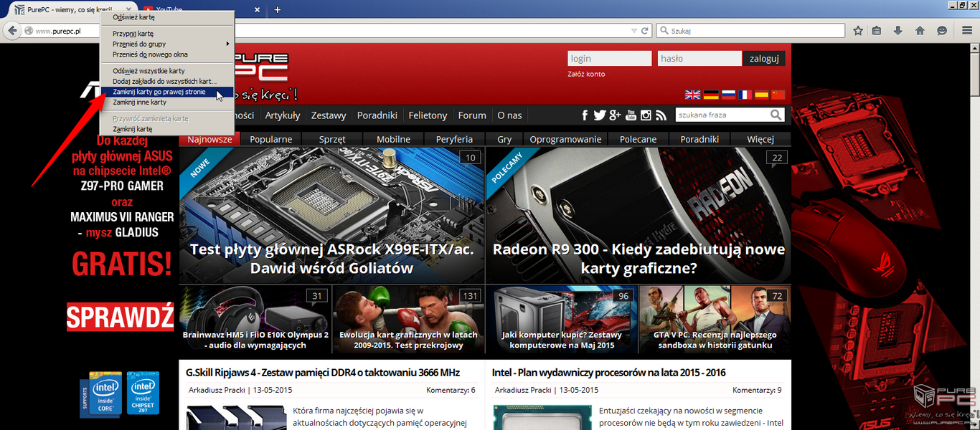
Task: Click the bookmark star icon in toolbar
Action: (x=858, y=31)
